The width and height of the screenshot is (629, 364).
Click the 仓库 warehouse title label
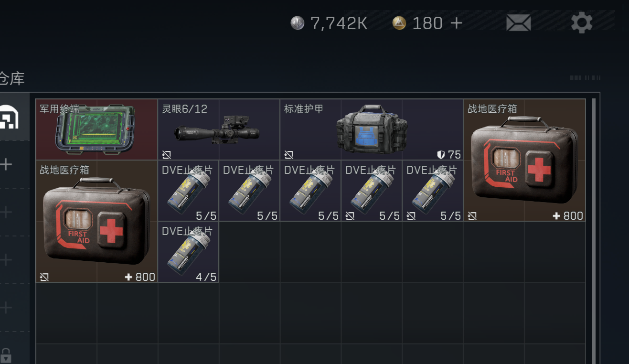click(x=11, y=78)
